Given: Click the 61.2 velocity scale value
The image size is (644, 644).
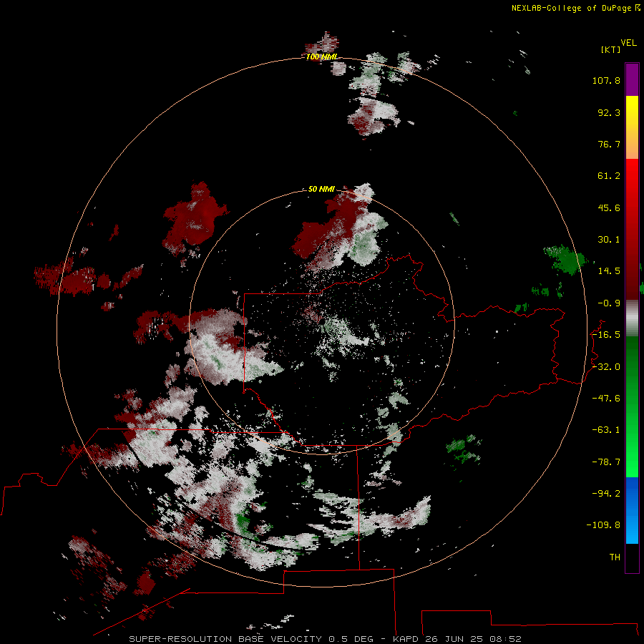Looking at the screenshot, I should point(609,176).
